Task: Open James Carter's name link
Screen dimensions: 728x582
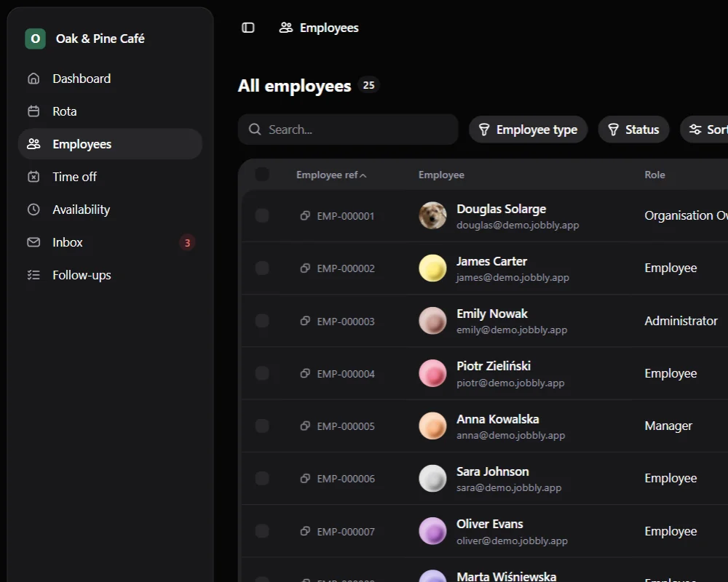Action: click(491, 261)
